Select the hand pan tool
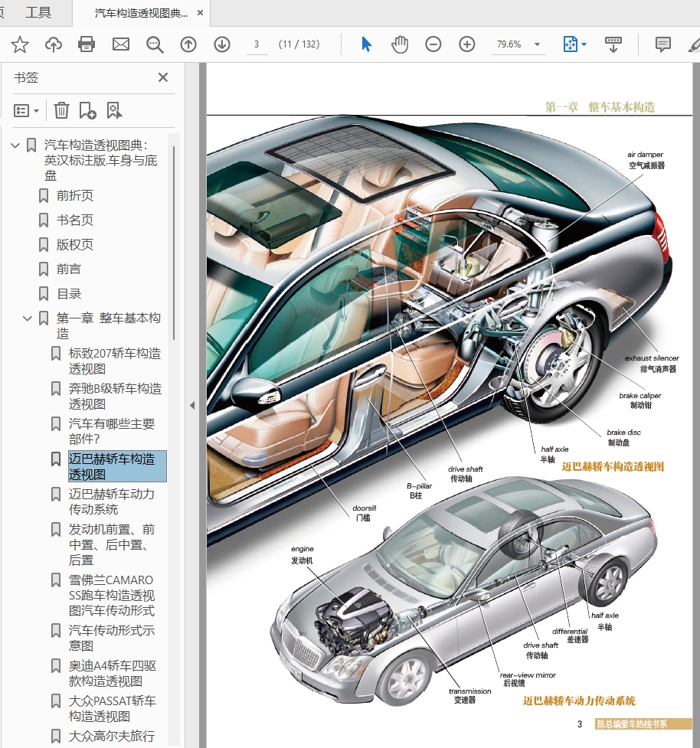 (400, 44)
